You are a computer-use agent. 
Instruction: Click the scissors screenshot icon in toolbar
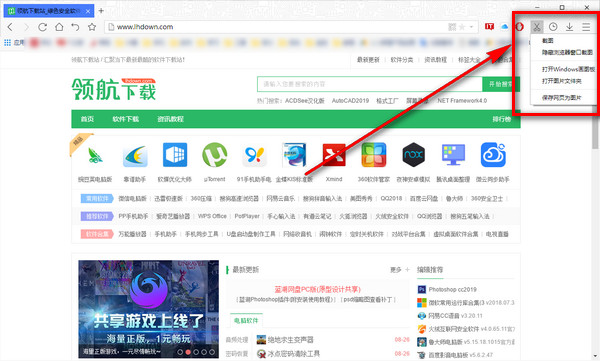536,27
